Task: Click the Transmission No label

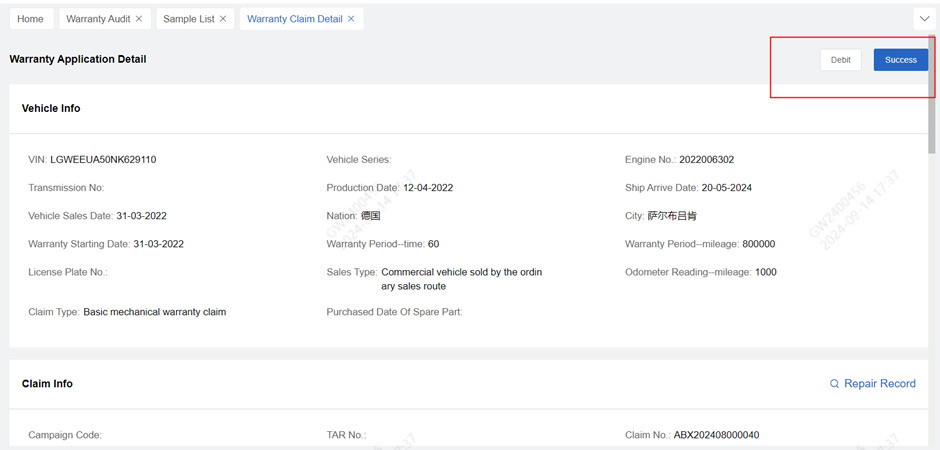Action: click(67, 188)
